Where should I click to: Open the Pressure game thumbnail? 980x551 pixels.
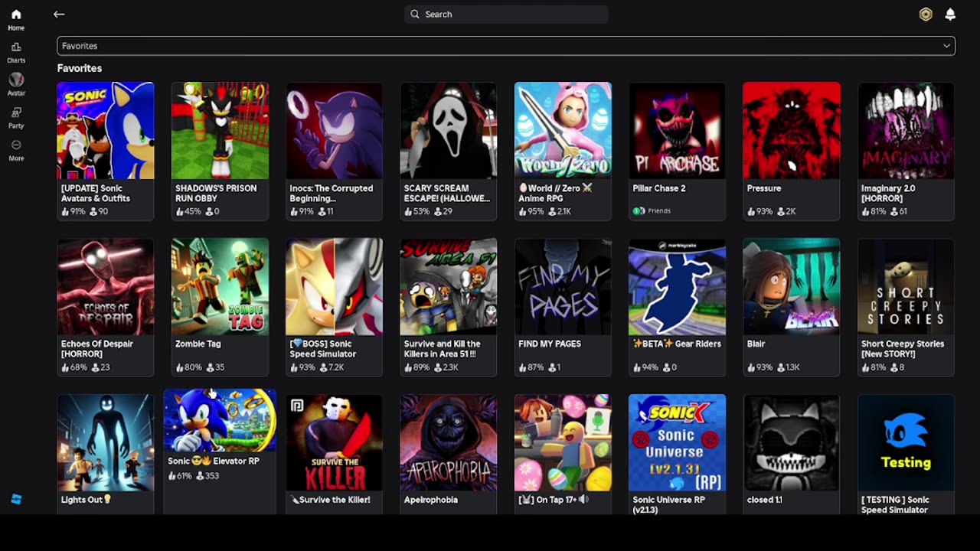pos(792,131)
